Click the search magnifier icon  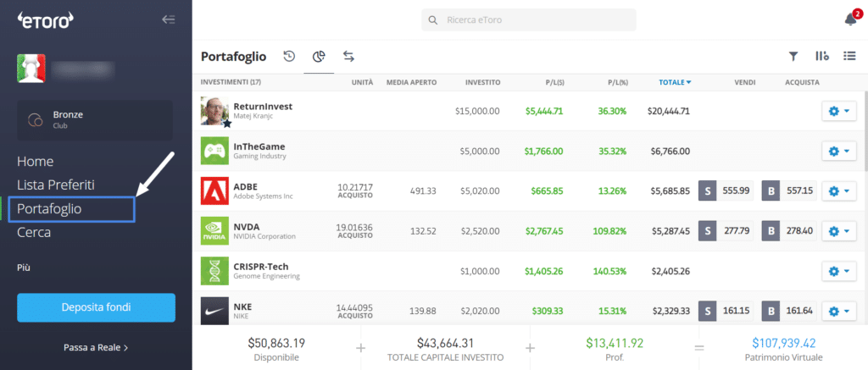point(433,20)
